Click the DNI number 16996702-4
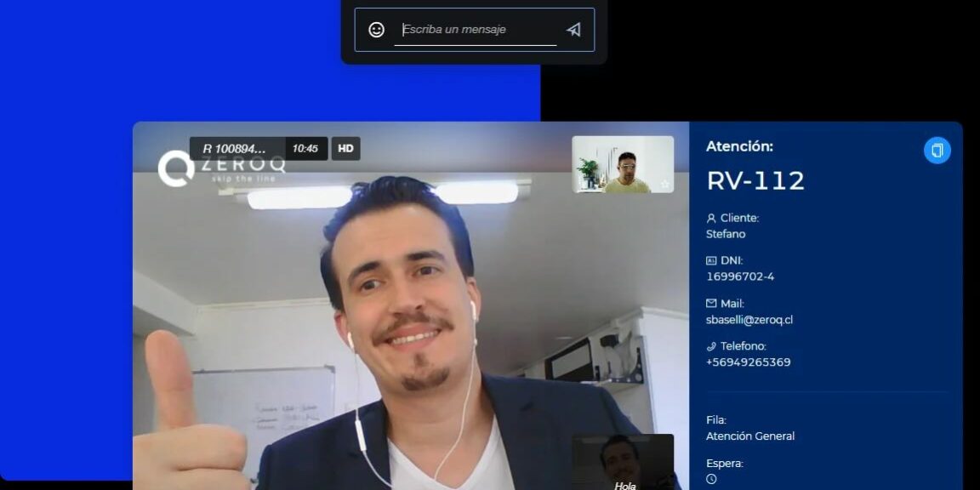Screen dimensions: 980x490 click(739, 276)
